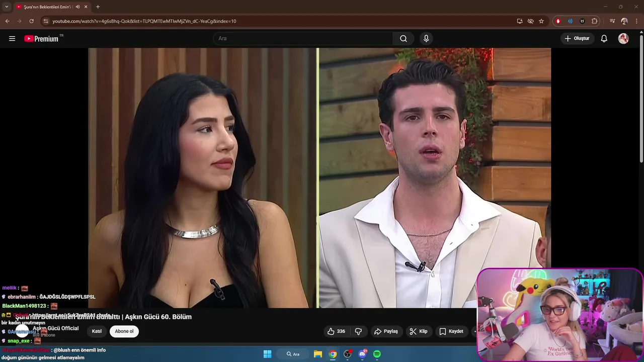Open the tab search dropdown arrow

7,7
